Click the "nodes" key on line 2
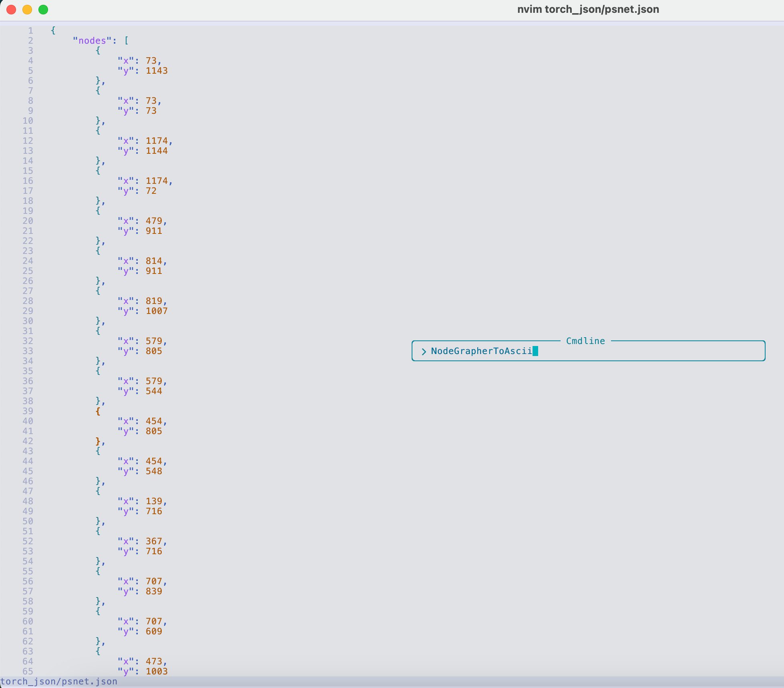The height and width of the screenshot is (688, 784). tap(92, 41)
